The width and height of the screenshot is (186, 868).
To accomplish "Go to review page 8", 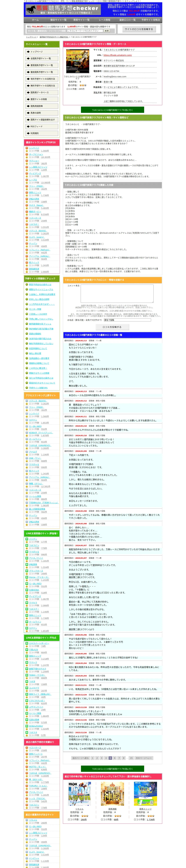I will tap(123, 758).
